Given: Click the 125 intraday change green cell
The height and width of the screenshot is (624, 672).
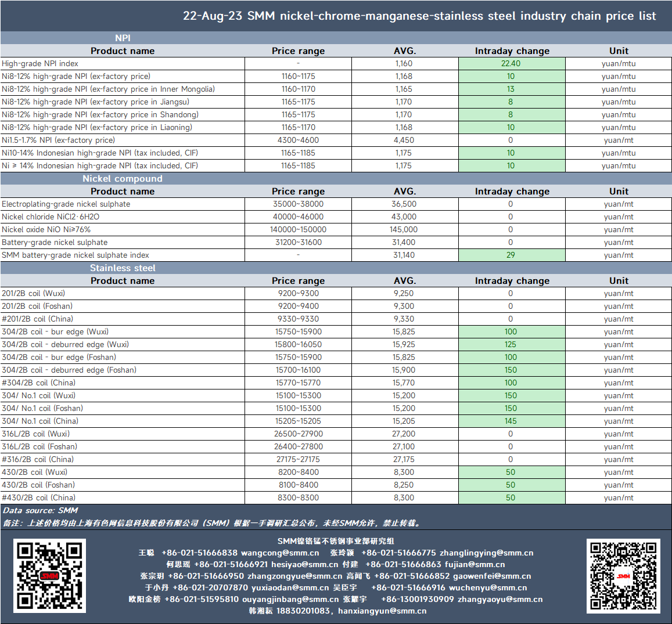Looking at the screenshot, I should pyautogui.click(x=512, y=344).
